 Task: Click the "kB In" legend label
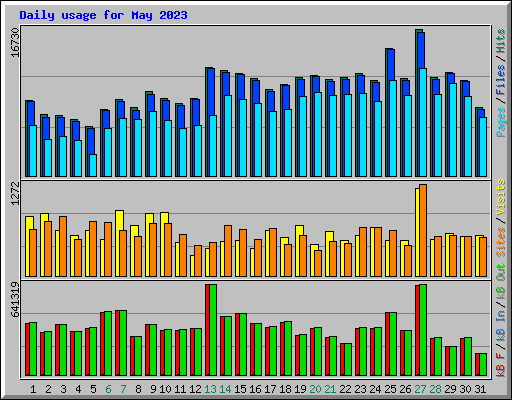[501, 326]
